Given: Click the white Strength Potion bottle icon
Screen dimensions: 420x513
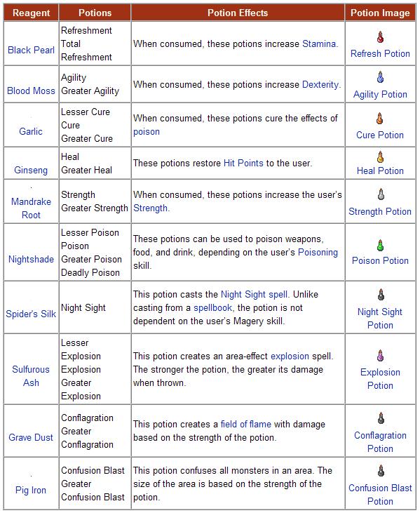Looking at the screenshot, I should 381,194.
